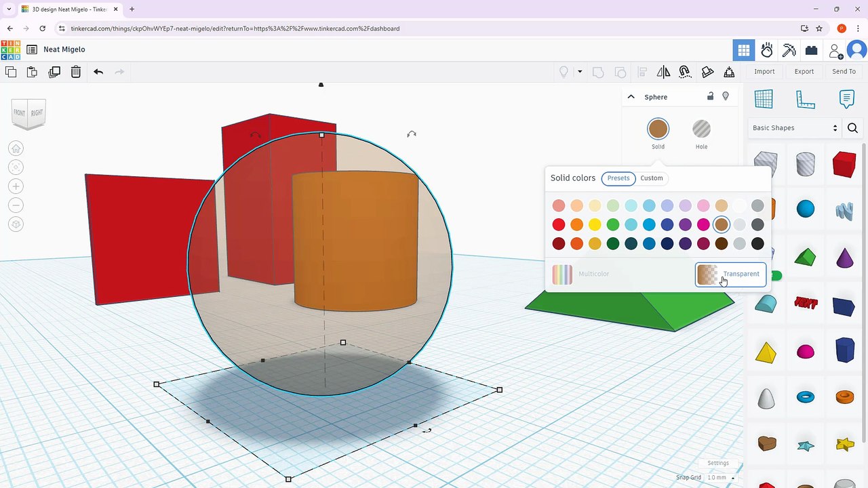Click the invite collaborator icon
Image resolution: width=868 pixels, height=488 pixels.
(x=835, y=51)
